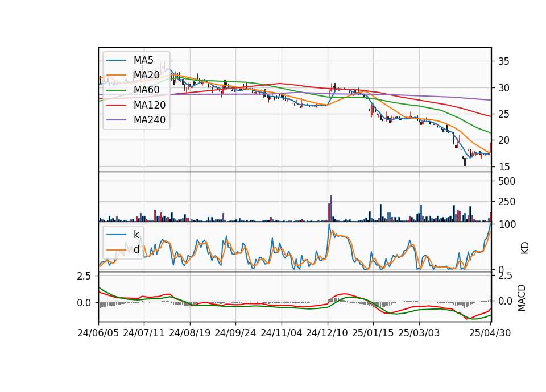546x392 pixels.
Task: Click the price axis value 25
Action: click(x=504, y=114)
